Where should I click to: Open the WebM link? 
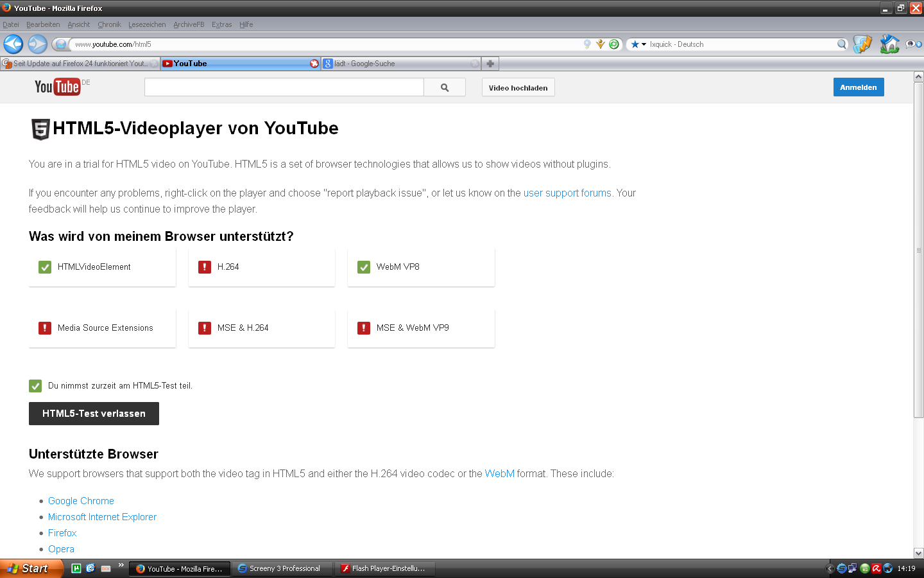point(500,473)
